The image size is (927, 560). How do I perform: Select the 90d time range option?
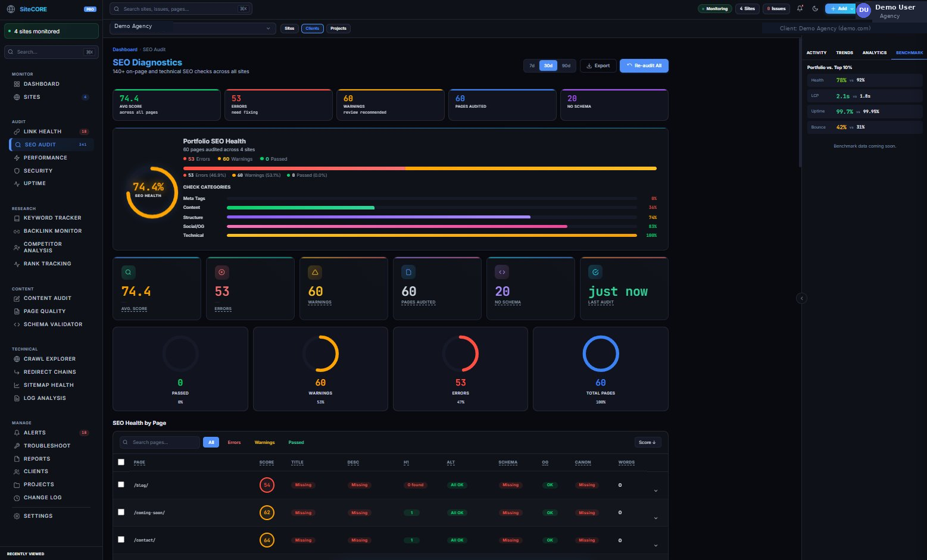566,65
